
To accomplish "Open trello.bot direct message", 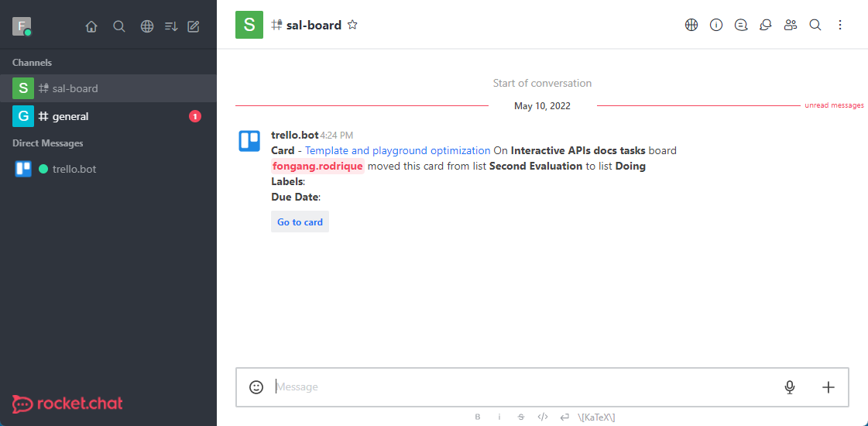I will (108, 169).
